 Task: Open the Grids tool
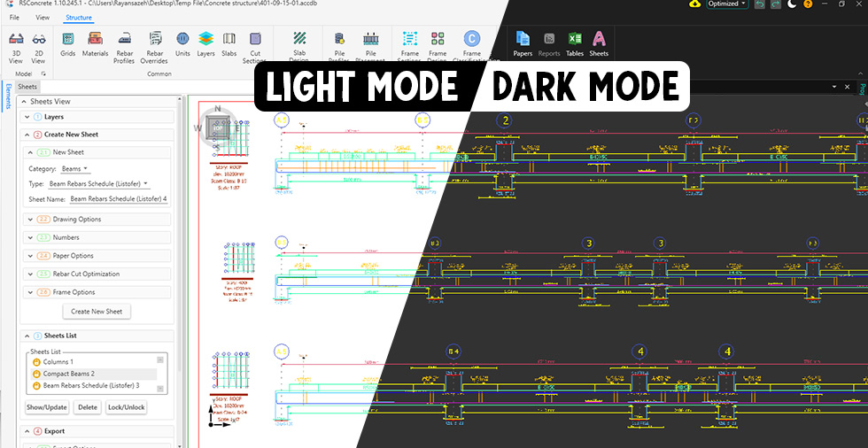coord(67,44)
